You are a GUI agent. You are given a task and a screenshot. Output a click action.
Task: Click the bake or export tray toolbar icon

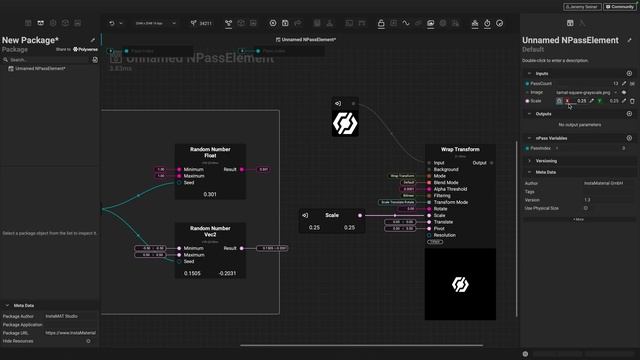(x=475, y=24)
